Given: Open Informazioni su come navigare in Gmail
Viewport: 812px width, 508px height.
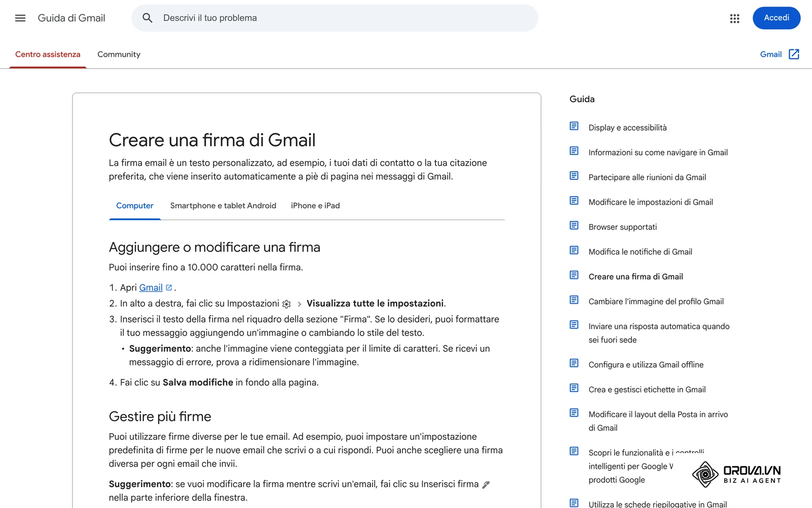Looking at the screenshot, I should pos(658,152).
